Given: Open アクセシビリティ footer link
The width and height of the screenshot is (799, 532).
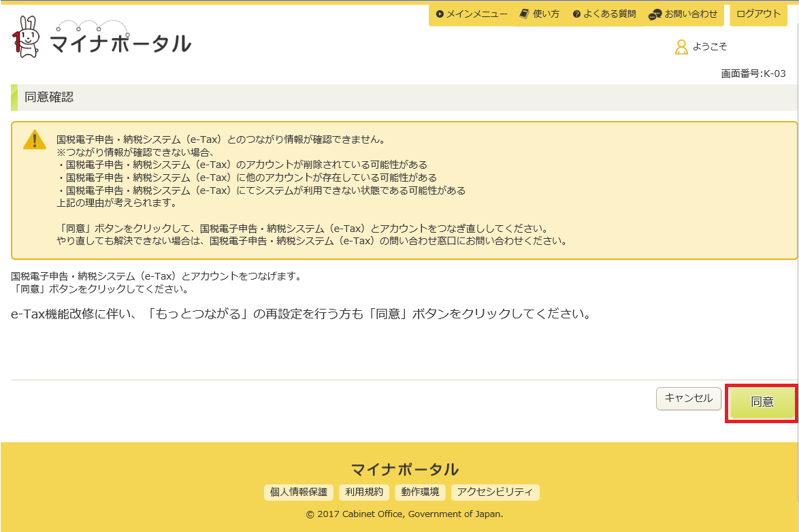Looking at the screenshot, I should (495, 493).
